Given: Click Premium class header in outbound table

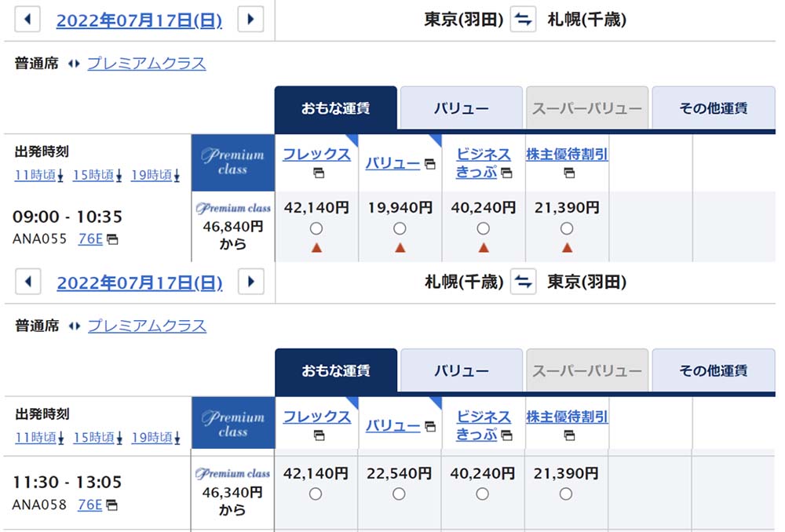Looking at the screenshot, I should point(233,162).
